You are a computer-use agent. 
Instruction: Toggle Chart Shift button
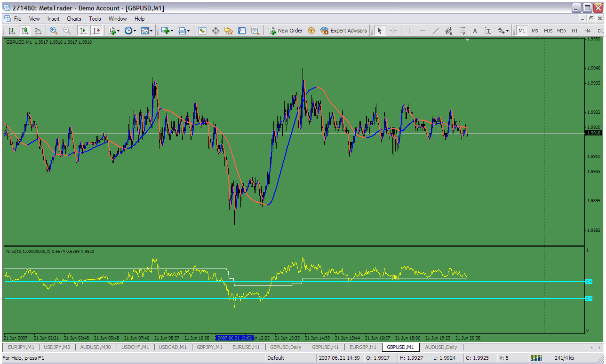pyautogui.click(x=96, y=31)
